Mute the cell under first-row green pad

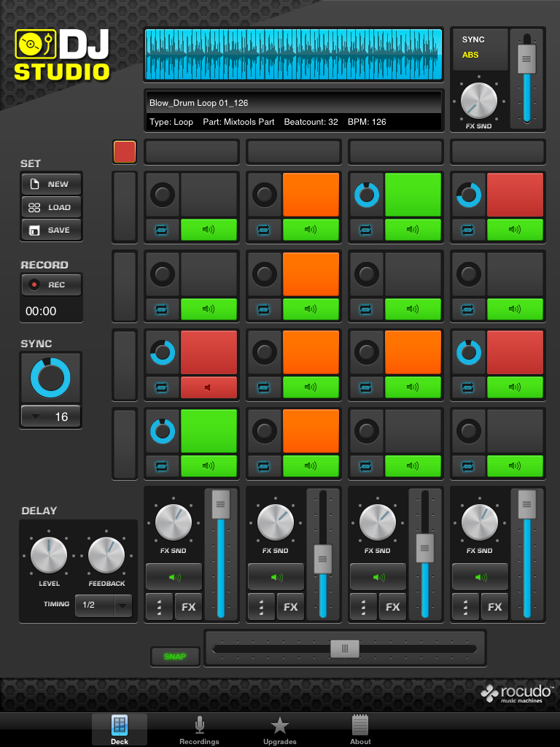pyautogui.click(x=413, y=230)
